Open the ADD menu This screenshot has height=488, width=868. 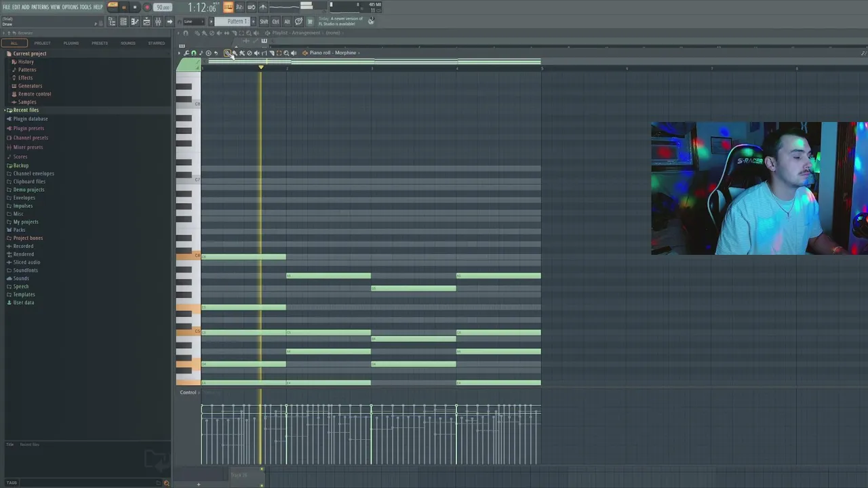point(26,7)
